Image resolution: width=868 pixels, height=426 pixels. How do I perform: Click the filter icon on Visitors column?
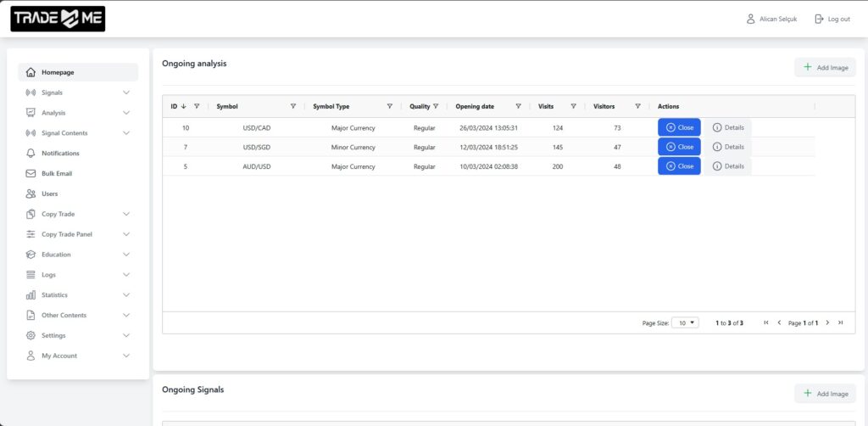click(637, 107)
